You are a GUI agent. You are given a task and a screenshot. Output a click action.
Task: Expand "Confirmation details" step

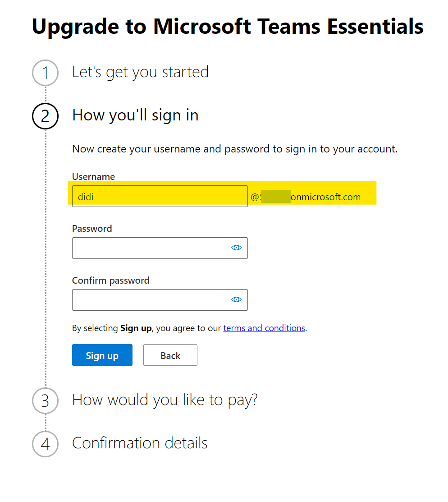point(140,443)
